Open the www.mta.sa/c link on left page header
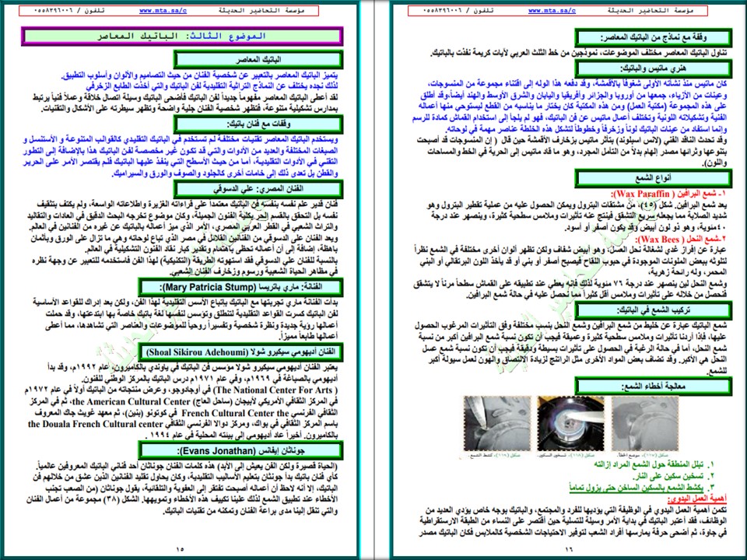The image size is (747, 560). click(163, 10)
